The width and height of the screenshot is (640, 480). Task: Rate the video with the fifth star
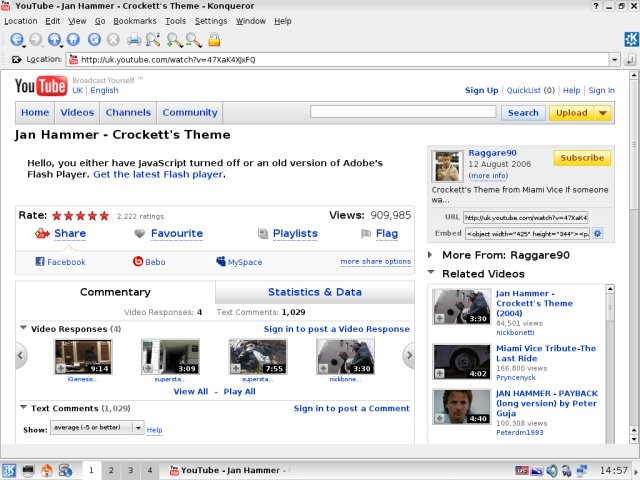click(x=103, y=215)
